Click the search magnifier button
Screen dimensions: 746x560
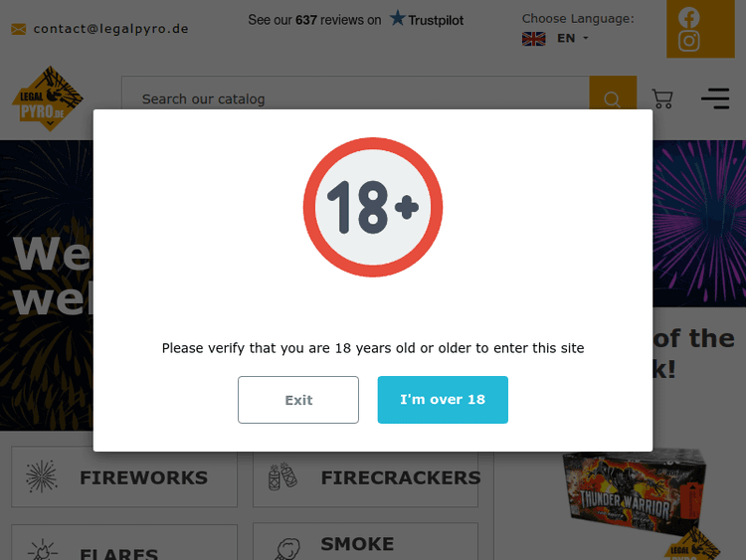[612, 99]
